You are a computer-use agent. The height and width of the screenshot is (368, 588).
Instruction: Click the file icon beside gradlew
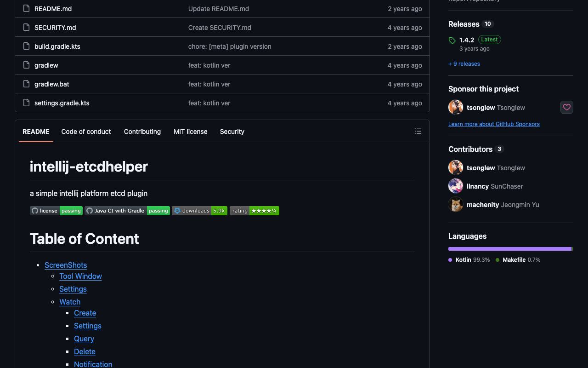[x=27, y=65]
